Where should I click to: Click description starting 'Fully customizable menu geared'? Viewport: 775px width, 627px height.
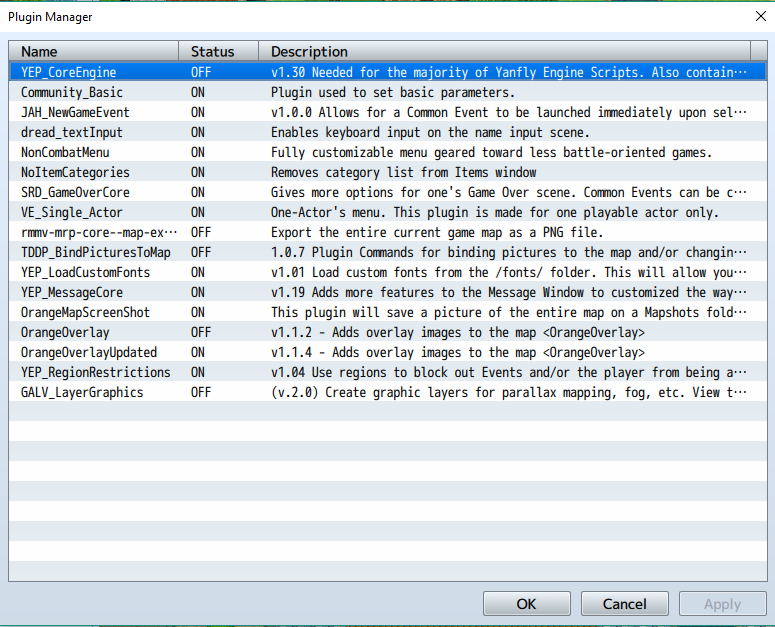[491, 152]
